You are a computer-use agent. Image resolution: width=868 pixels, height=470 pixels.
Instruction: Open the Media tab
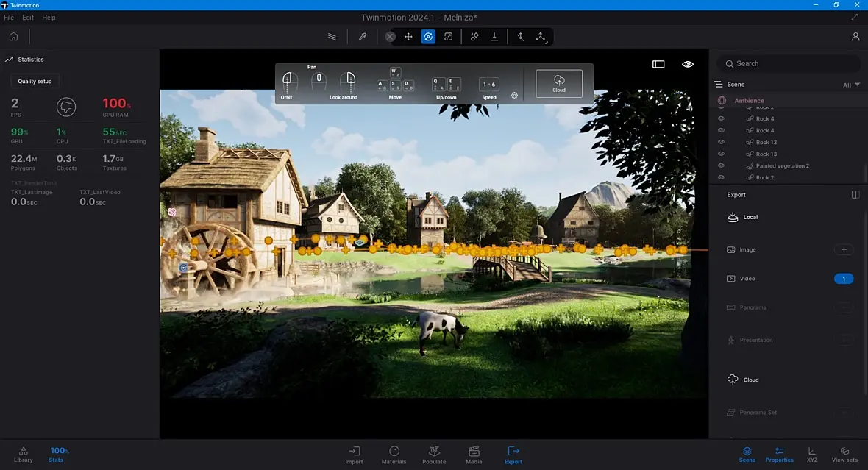pos(474,455)
